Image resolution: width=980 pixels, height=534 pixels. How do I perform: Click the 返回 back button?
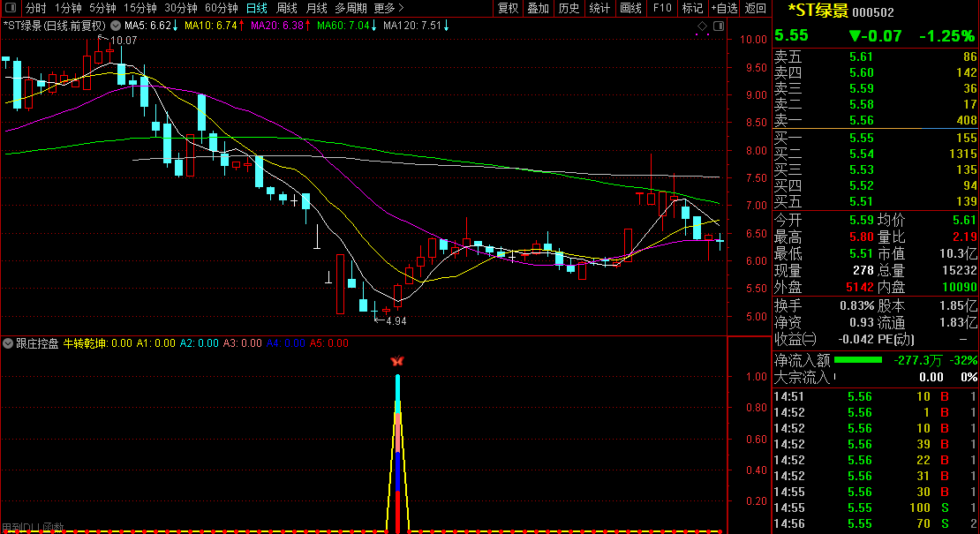pyautogui.click(x=756, y=8)
